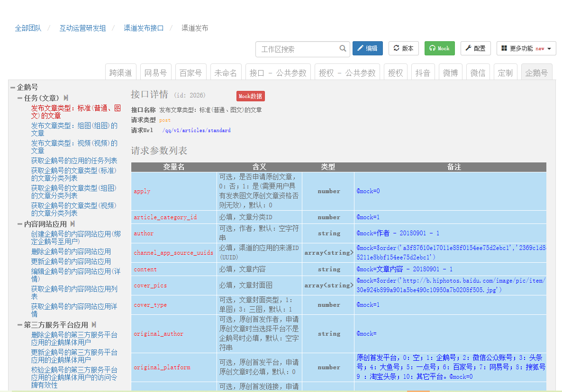The image size is (562, 392).
Task: Click the icon beside 第三方服务平台应用
Action: pos(94,325)
